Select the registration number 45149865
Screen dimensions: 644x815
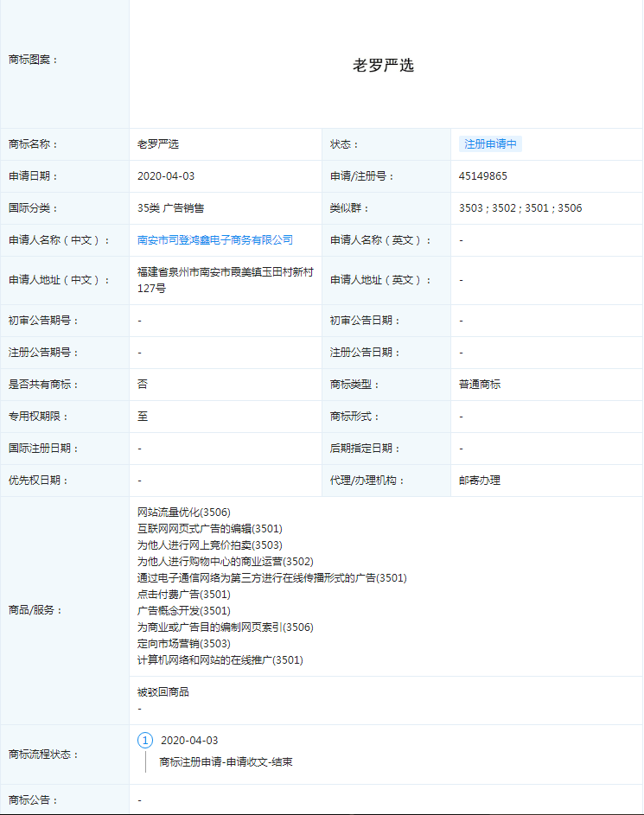coord(483,176)
